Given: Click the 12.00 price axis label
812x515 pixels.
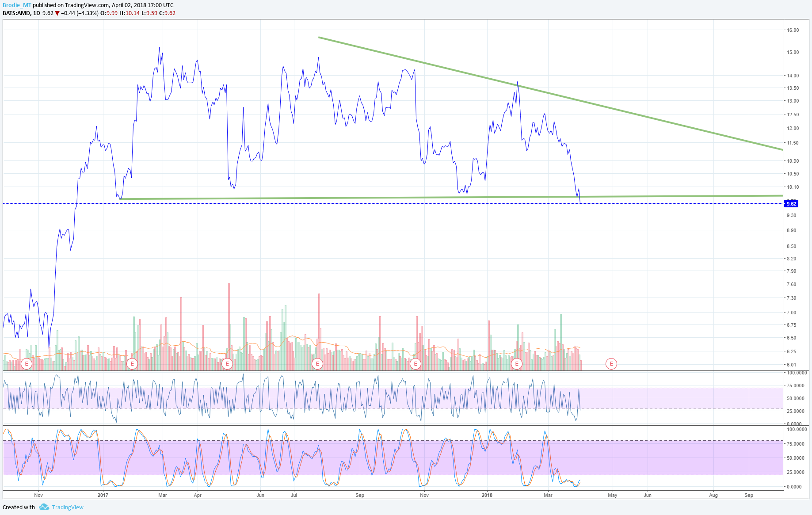Looking at the screenshot, I should coord(793,128).
